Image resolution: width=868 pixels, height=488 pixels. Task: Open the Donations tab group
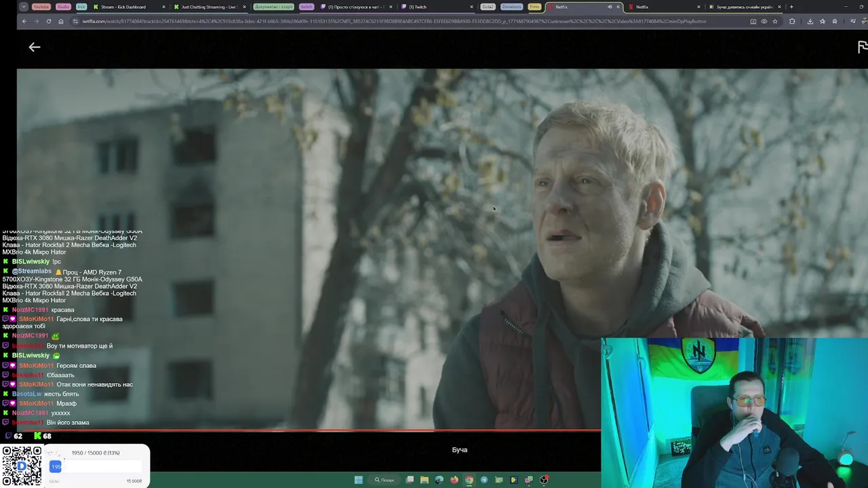click(512, 7)
